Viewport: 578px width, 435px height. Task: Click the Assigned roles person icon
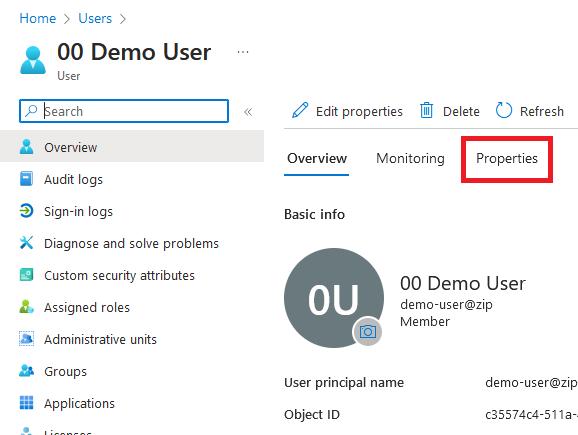26,307
